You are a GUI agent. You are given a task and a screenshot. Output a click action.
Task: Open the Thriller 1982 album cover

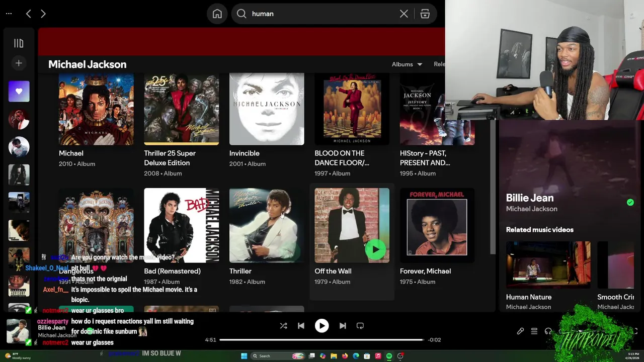pos(267,225)
